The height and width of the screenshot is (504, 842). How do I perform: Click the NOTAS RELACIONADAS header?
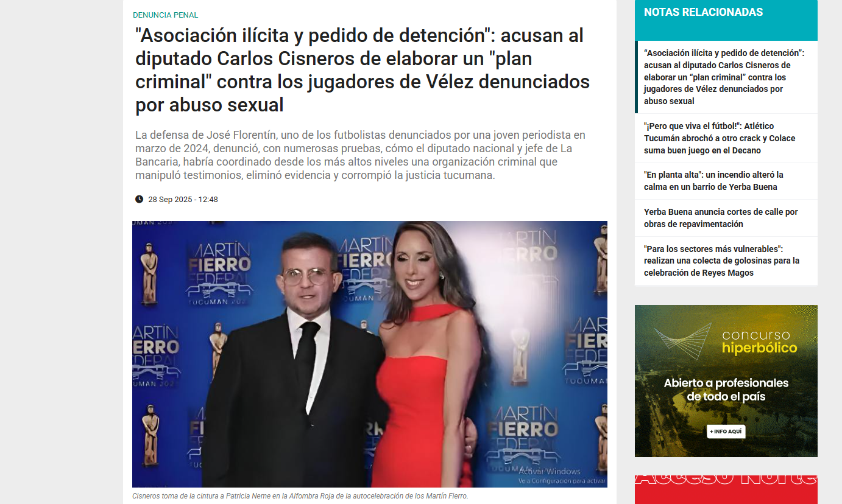click(703, 12)
